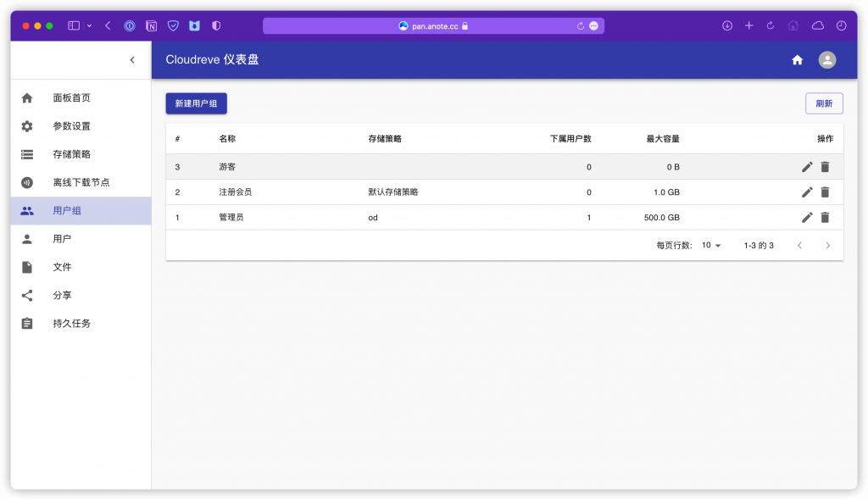Click the home icon in the top bar

[x=797, y=59]
